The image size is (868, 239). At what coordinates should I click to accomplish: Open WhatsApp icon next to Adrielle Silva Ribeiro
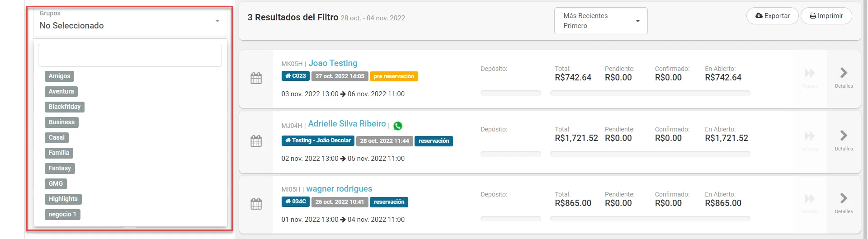398,126
